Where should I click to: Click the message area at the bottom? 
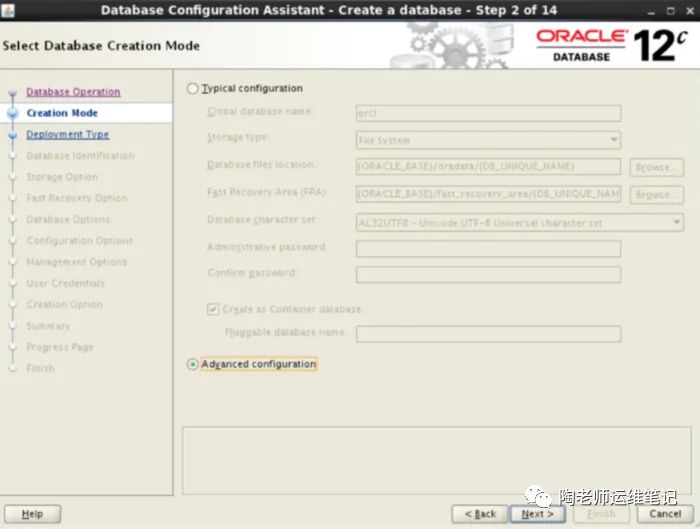(437, 460)
